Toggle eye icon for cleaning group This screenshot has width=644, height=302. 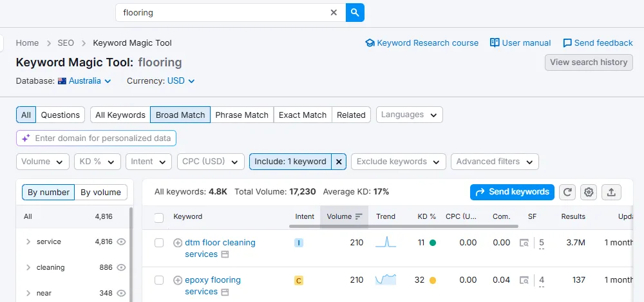tap(121, 267)
